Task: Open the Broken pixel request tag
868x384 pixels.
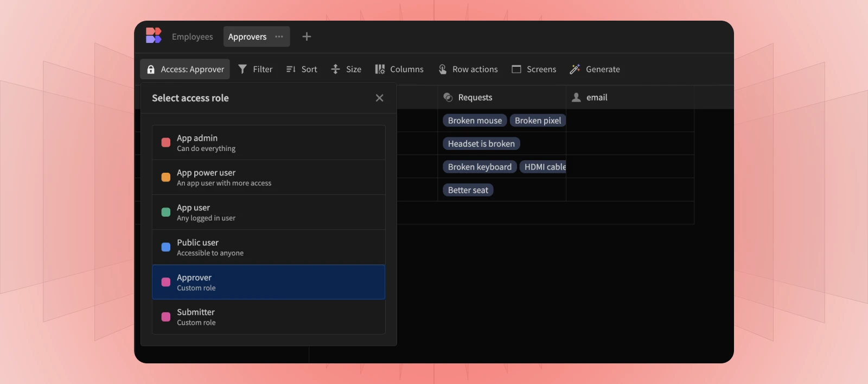Action: pyautogui.click(x=538, y=121)
